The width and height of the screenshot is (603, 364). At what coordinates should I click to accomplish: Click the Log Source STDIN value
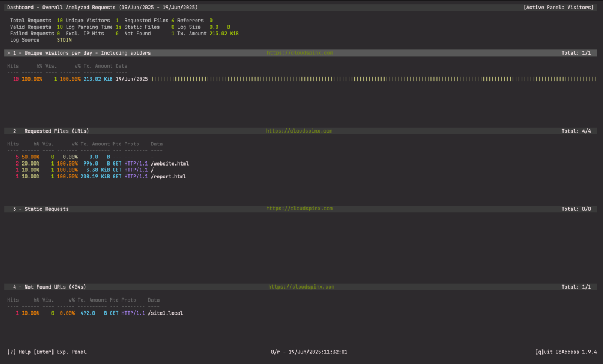[x=63, y=39]
